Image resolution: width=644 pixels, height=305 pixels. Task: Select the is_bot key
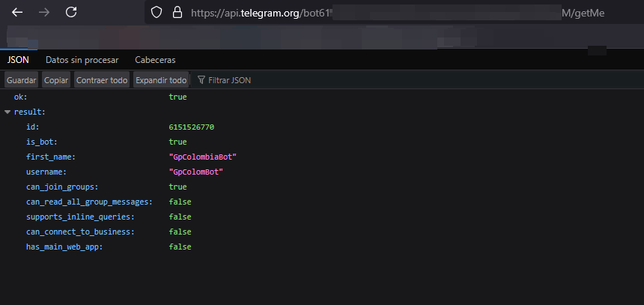click(x=42, y=142)
